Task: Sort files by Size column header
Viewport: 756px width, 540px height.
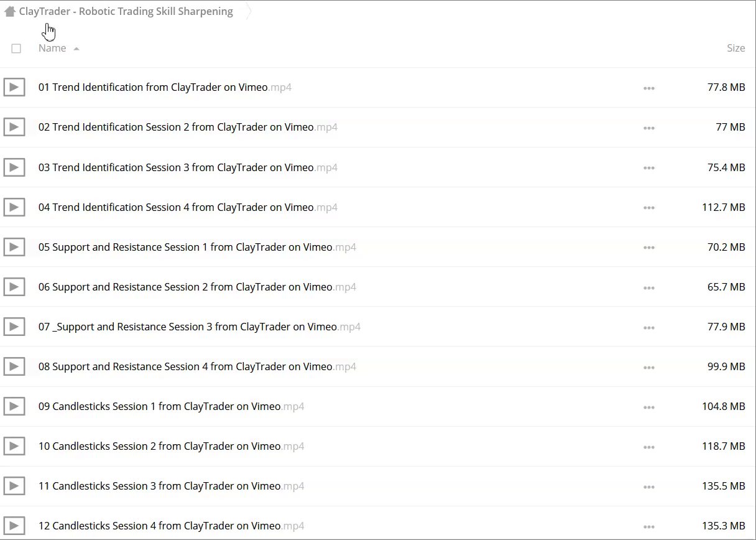Action: [735, 48]
